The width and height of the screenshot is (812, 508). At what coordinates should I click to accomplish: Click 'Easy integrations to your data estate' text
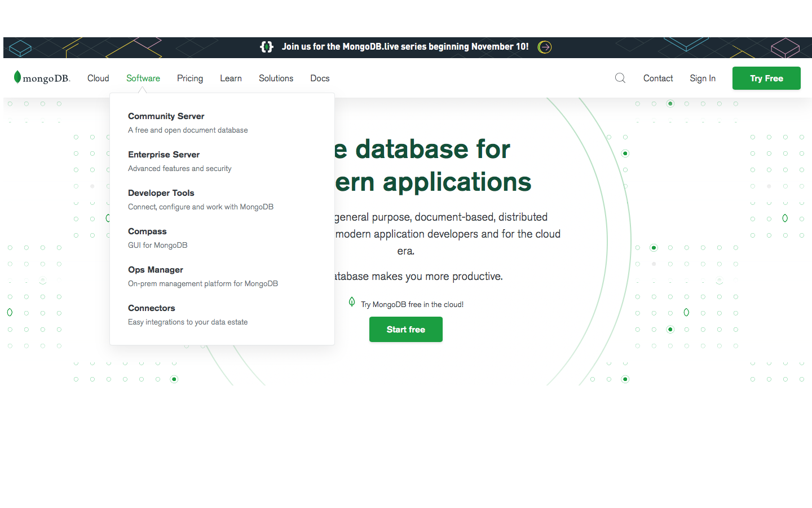tap(188, 322)
